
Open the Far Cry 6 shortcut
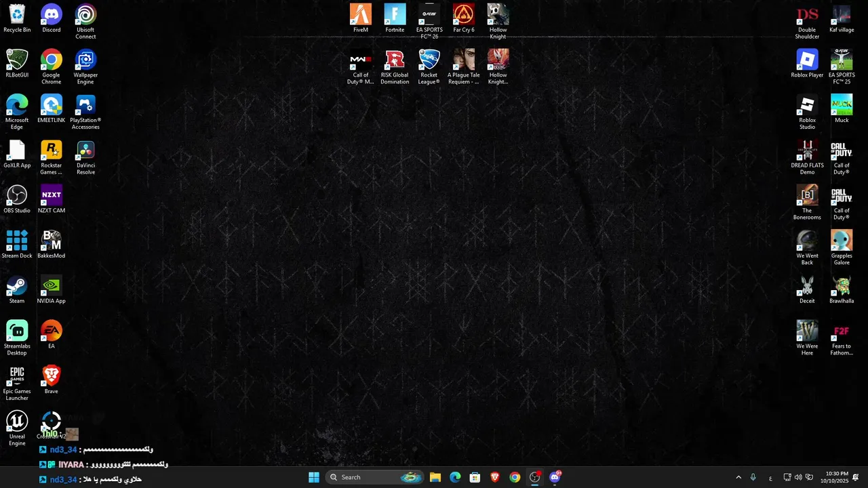pyautogui.click(x=464, y=19)
